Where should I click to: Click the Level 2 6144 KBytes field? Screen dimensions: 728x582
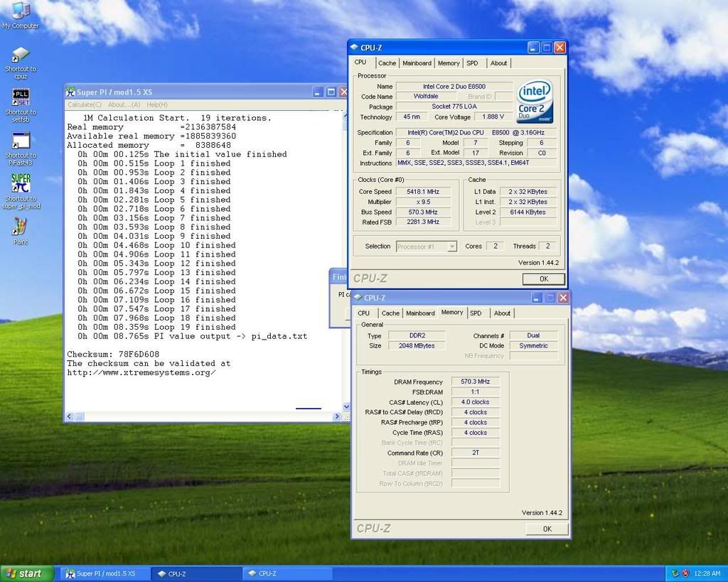(528, 212)
